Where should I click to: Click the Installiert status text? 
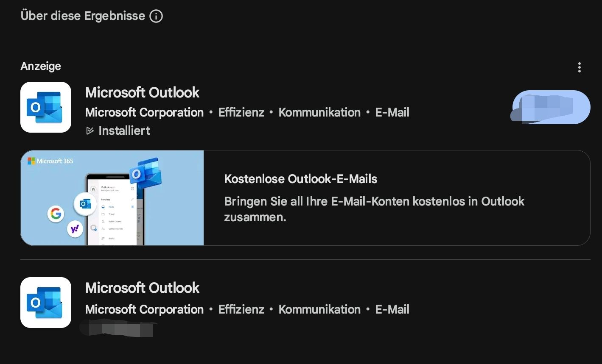124,131
